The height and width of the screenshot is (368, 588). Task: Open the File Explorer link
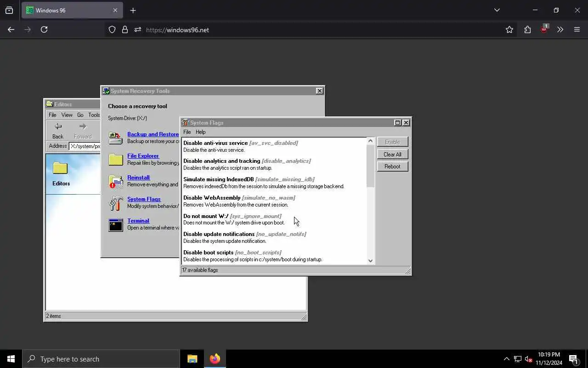pos(143,156)
